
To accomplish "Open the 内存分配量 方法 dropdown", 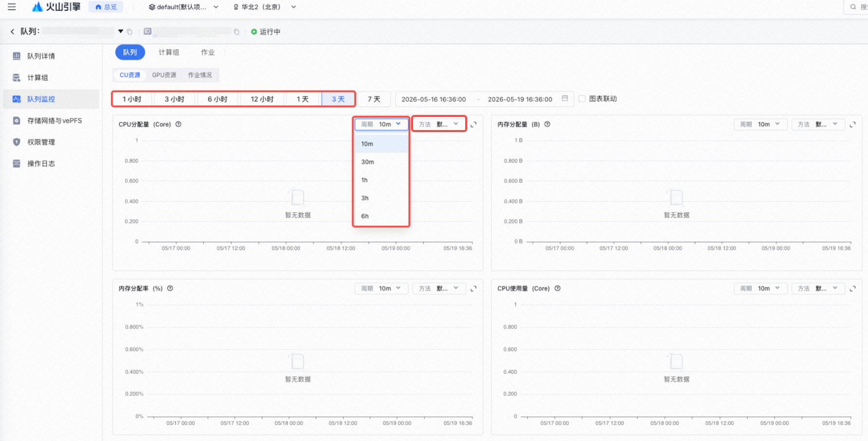I will 818,124.
